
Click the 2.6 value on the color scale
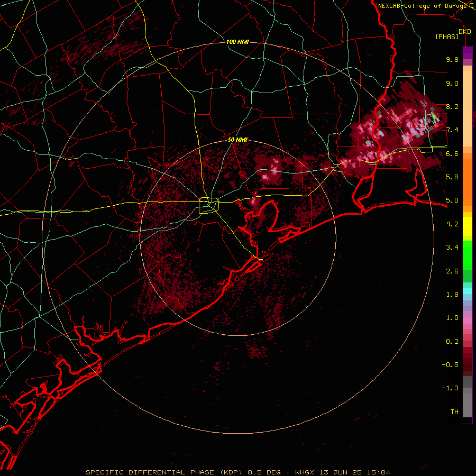pos(452,271)
